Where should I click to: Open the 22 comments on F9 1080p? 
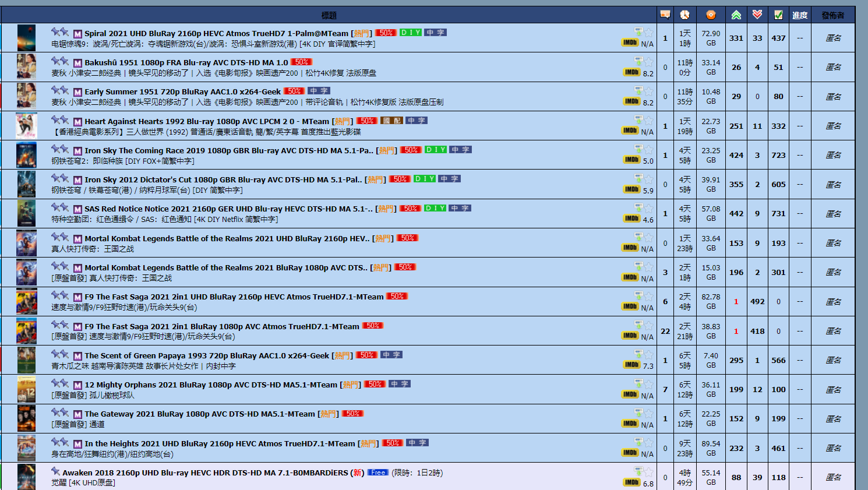[x=665, y=331]
